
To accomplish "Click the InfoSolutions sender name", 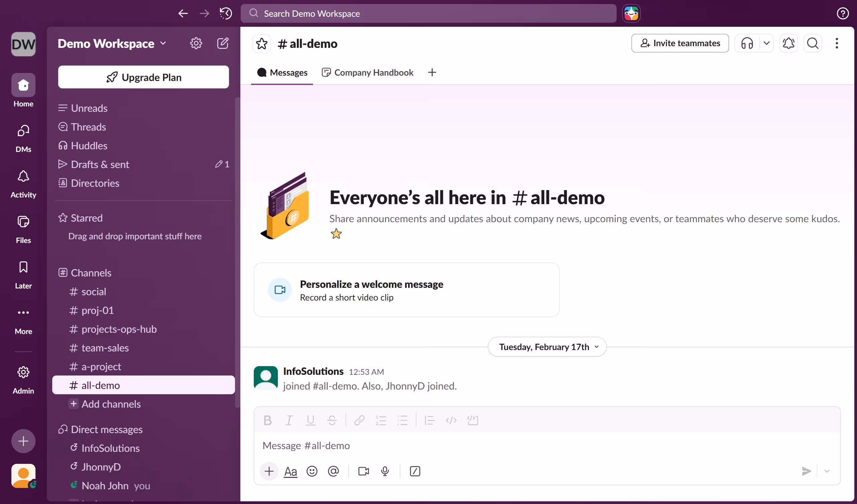I will (313, 371).
